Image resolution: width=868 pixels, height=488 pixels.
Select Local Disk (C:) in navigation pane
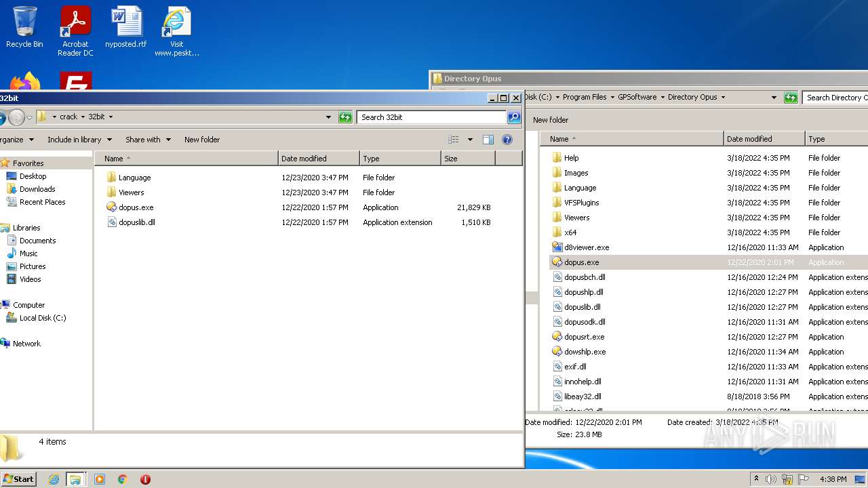[42, 318]
